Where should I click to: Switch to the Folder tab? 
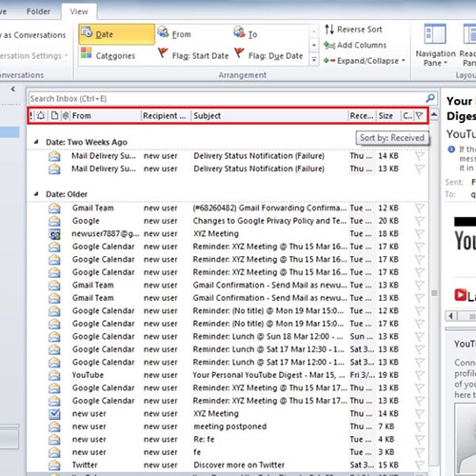click(38, 11)
